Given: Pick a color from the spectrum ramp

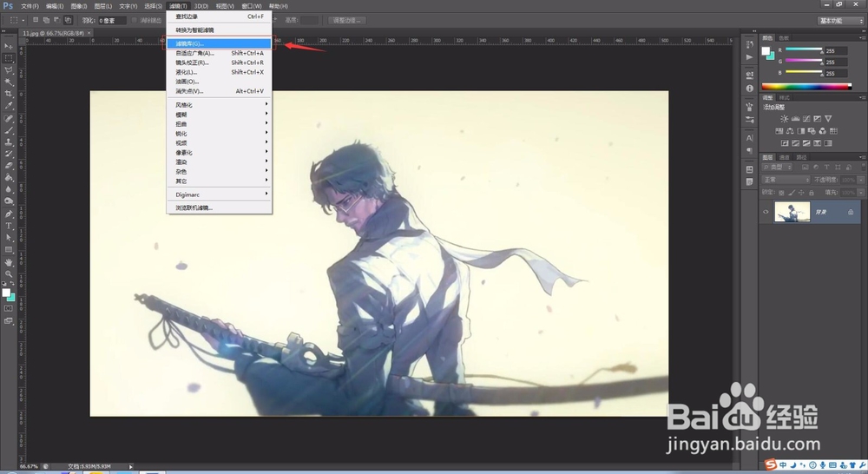Looking at the screenshot, I should [806, 87].
